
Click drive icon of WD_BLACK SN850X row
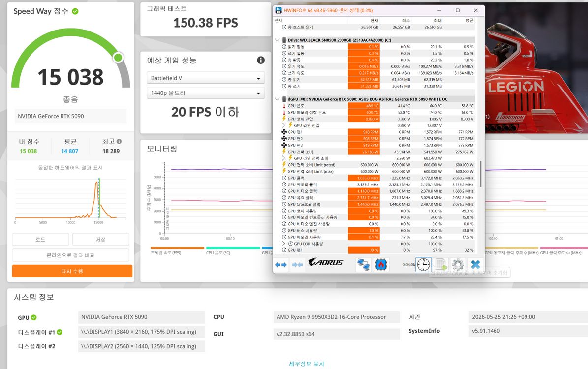pyautogui.click(x=284, y=40)
